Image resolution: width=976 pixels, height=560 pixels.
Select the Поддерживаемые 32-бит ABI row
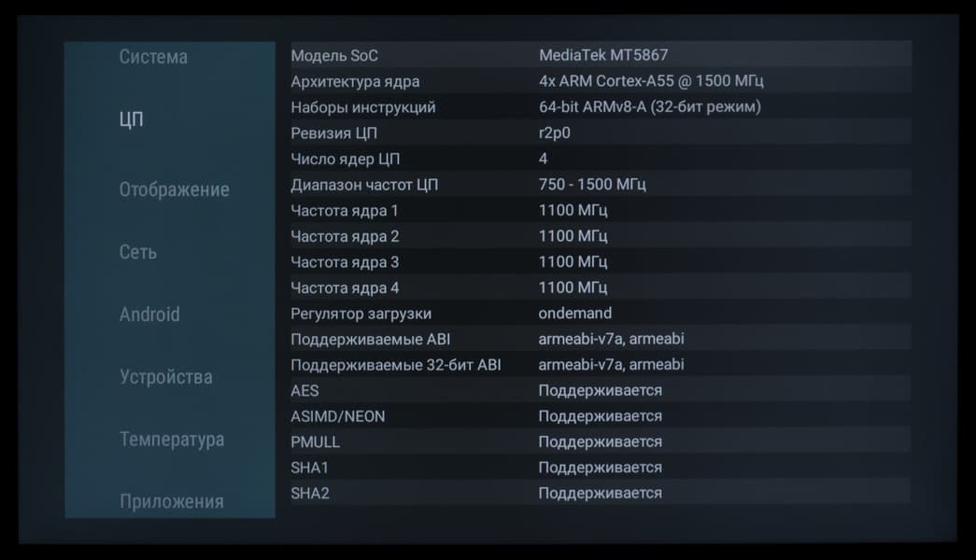tap(600, 365)
